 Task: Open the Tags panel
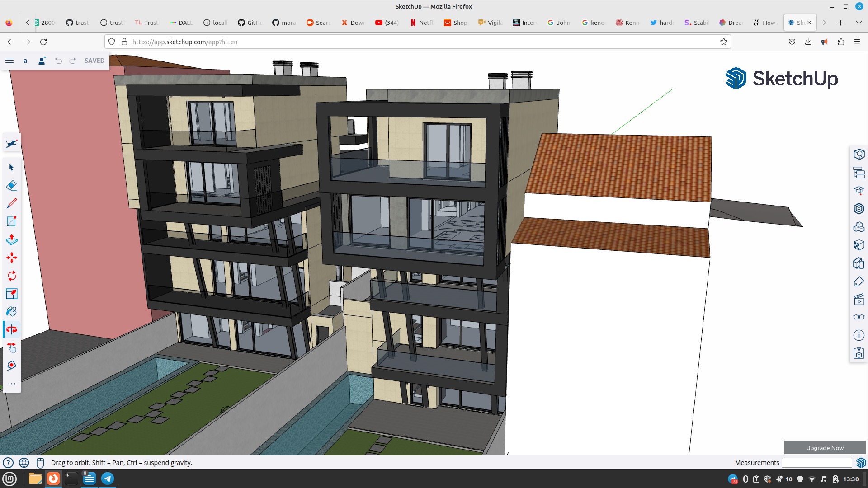tap(859, 281)
